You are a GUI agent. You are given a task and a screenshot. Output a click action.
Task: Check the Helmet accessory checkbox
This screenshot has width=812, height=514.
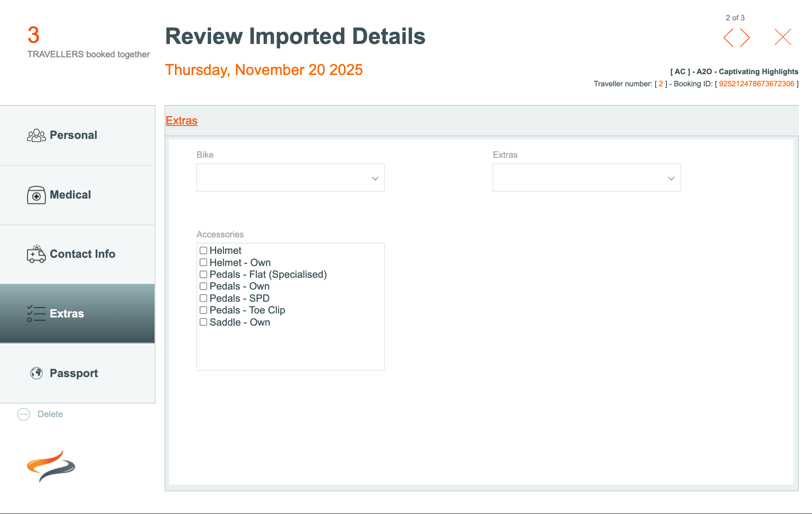tap(203, 250)
